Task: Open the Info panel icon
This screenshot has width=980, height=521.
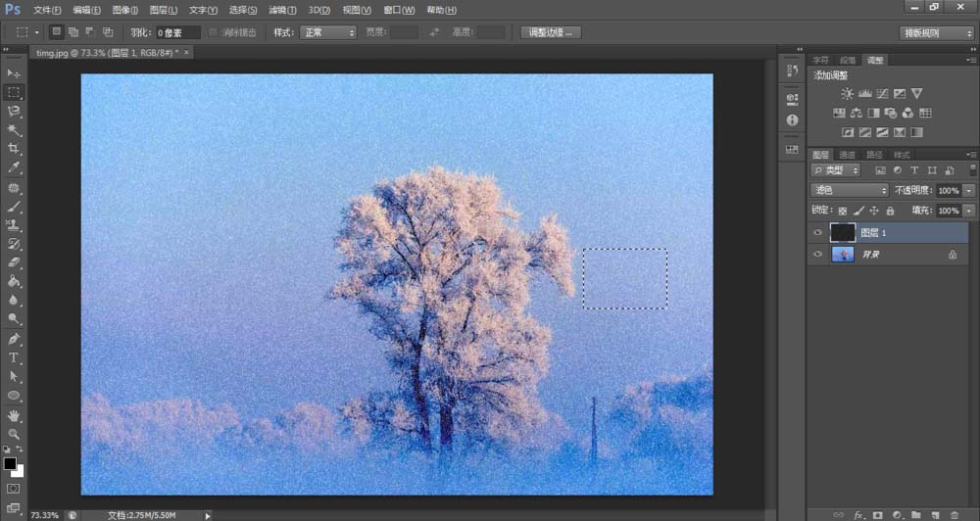Action: coord(792,119)
